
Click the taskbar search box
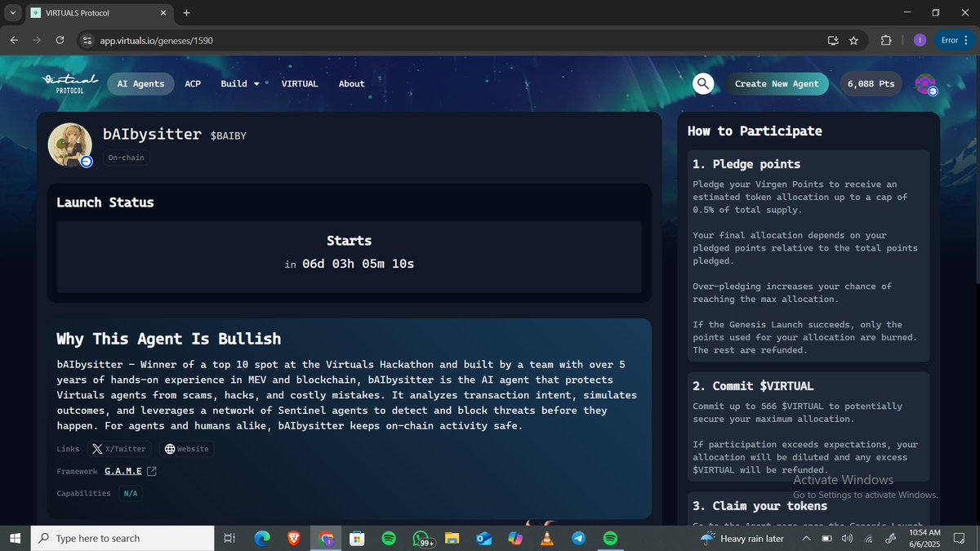click(x=122, y=538)
